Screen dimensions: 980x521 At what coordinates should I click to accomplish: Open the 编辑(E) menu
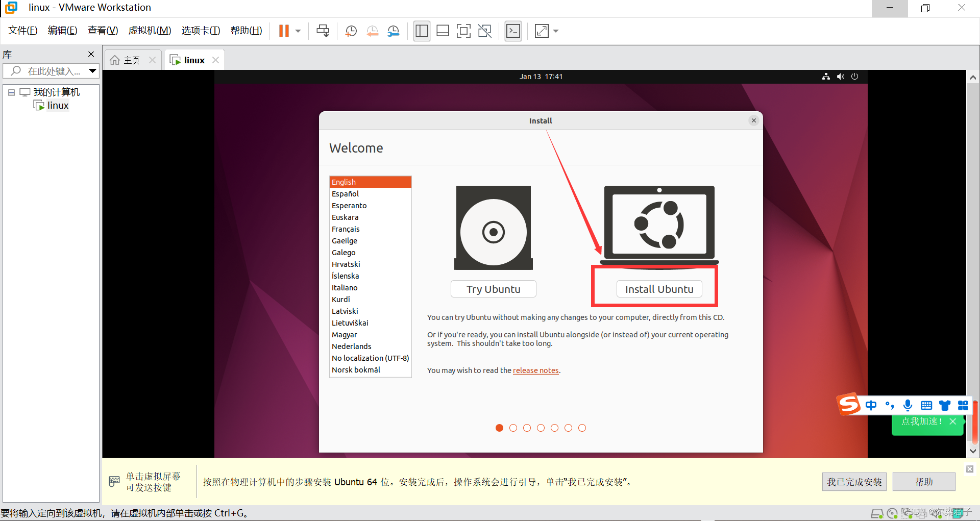pyautogui.click(x=62, y=31)
